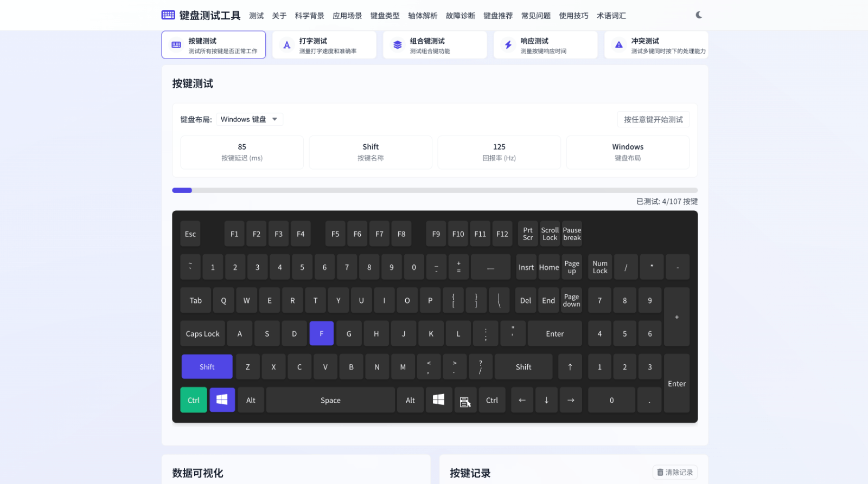Click the Page up key
The height and width of the screenshot is (484, 868).
[x=572, y=267]
